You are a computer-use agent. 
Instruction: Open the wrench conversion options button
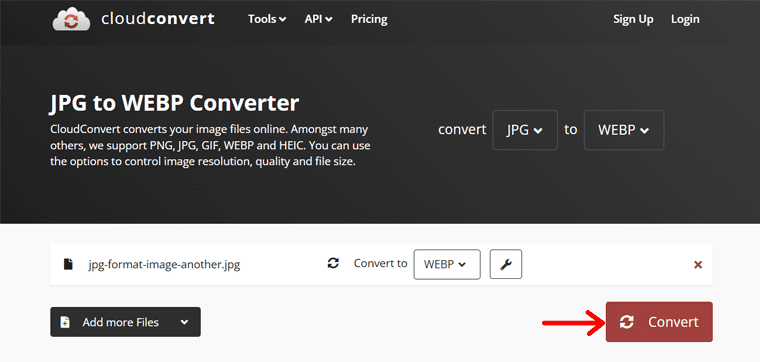tap(506, 264)
